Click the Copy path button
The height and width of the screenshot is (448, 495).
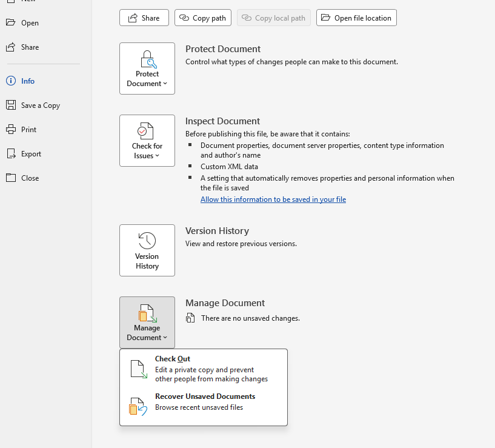point(203,18)
